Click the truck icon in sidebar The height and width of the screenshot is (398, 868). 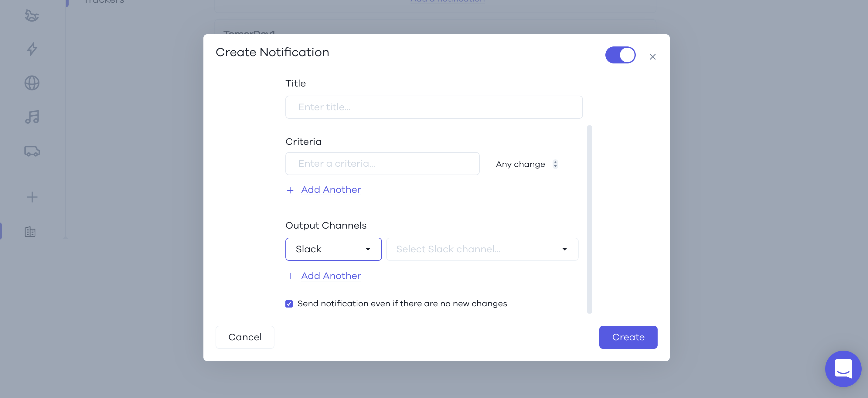coord(32,151)
